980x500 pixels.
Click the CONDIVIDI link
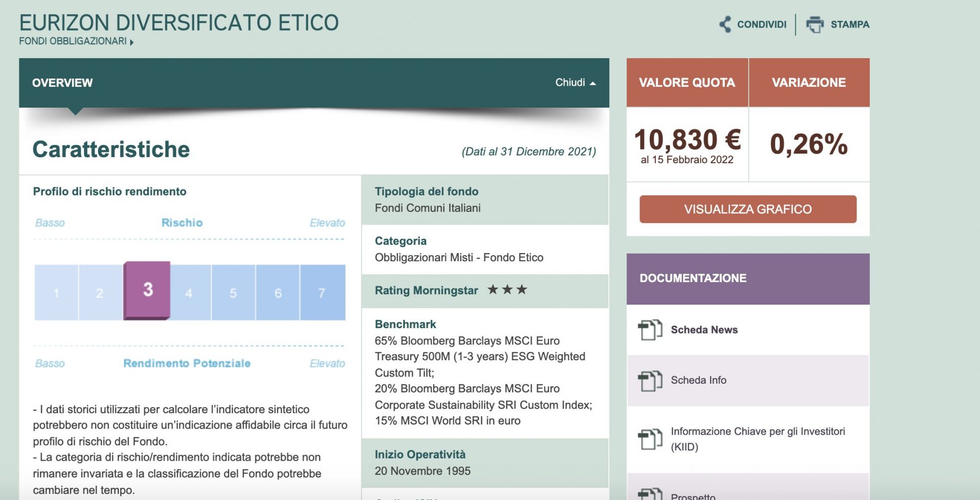(762, 24)
